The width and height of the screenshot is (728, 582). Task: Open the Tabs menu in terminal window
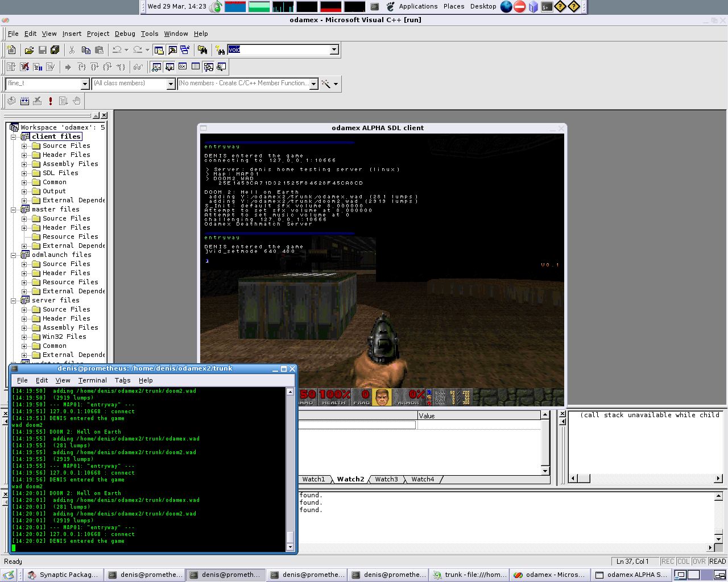[x=122, y=380]
